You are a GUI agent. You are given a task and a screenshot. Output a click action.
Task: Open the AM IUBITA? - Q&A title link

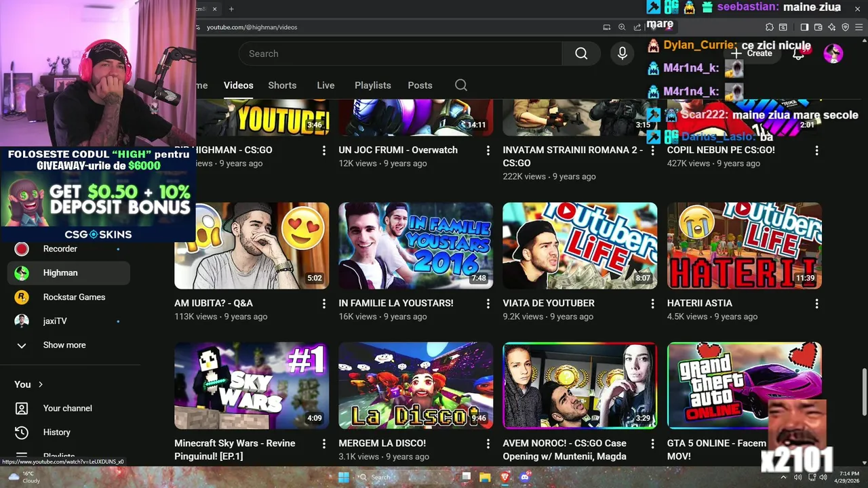[x=214, y=303]
